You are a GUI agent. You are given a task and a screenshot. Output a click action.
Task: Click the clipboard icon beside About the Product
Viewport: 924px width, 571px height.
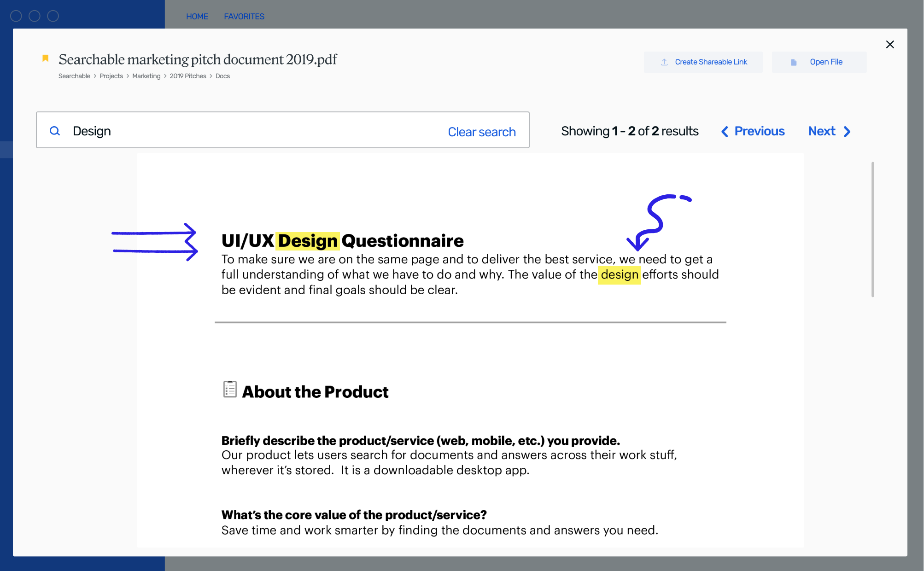click(x=230, y=390)
